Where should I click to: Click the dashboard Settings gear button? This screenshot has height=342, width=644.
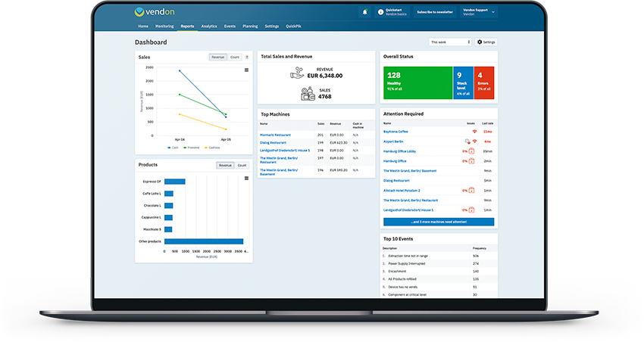click(486, 42)
